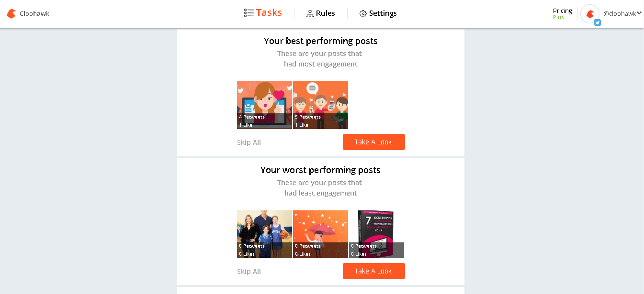
Task: Click the profile avatar picture
Action: pyautogui.click(x=589, y=14)
